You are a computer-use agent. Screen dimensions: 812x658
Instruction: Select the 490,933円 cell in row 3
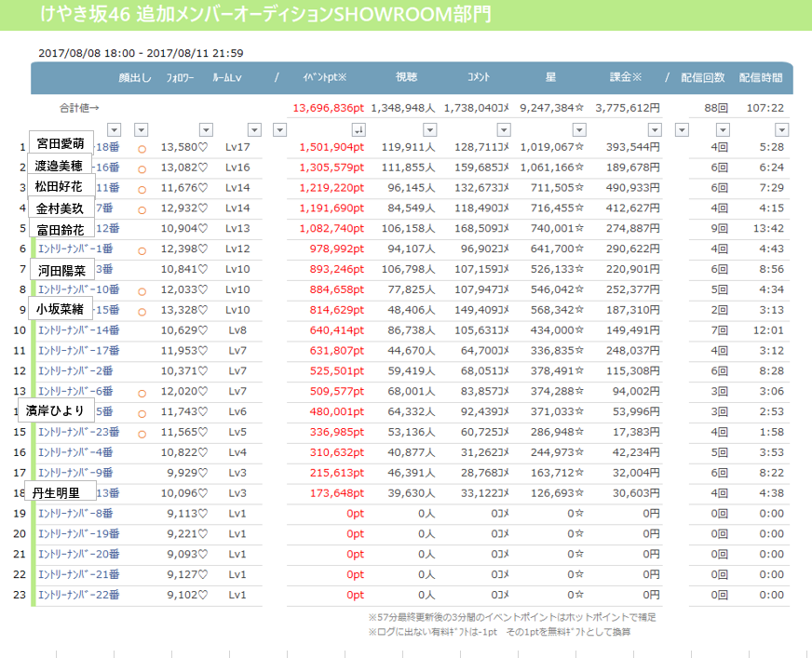click(633, 188)
